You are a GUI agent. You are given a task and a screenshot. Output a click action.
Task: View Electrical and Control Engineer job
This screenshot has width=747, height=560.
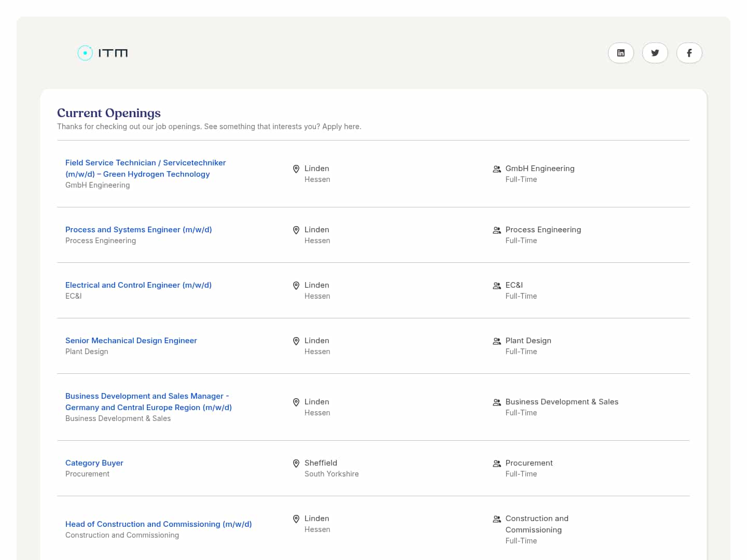pyautogui.click(x=139, y=285)
